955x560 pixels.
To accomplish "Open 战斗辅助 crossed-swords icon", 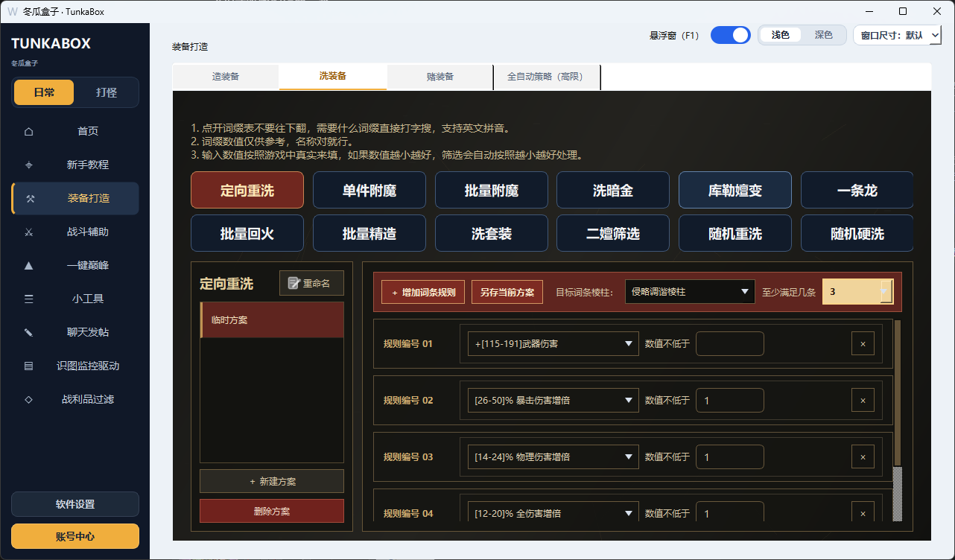I will click(x=29, y=232).
